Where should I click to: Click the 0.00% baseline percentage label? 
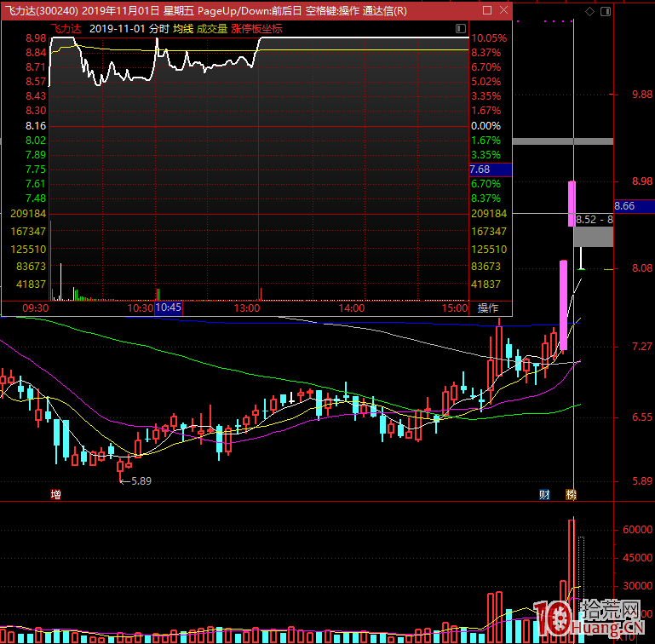coord(486,126)
